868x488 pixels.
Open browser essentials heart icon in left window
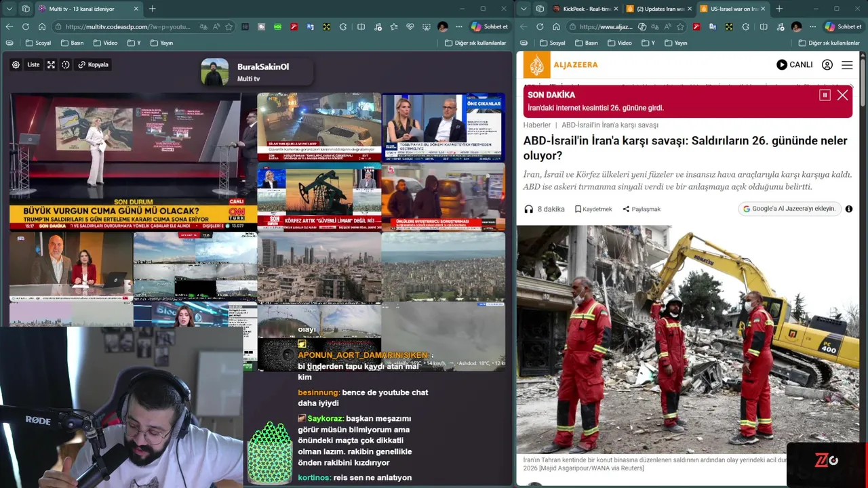pyautogui.click(x=410, y=26)
